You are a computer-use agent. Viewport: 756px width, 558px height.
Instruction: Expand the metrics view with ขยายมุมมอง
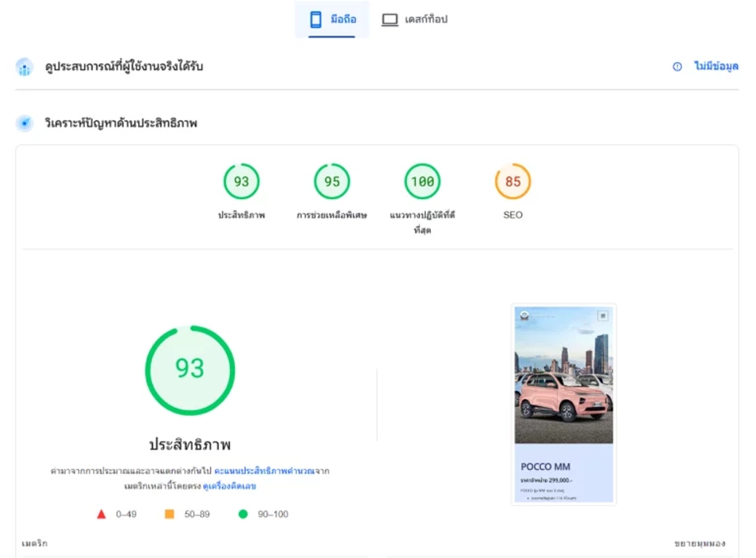tap(699, 544)
